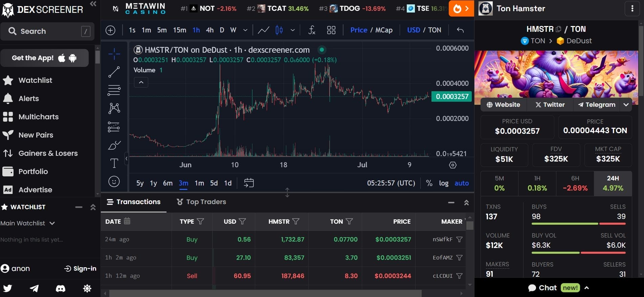Switch chart from Price to MCap

click(x=384, y=30)
